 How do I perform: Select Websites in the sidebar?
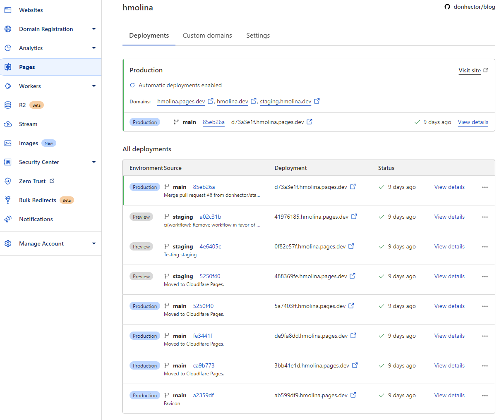7,10
